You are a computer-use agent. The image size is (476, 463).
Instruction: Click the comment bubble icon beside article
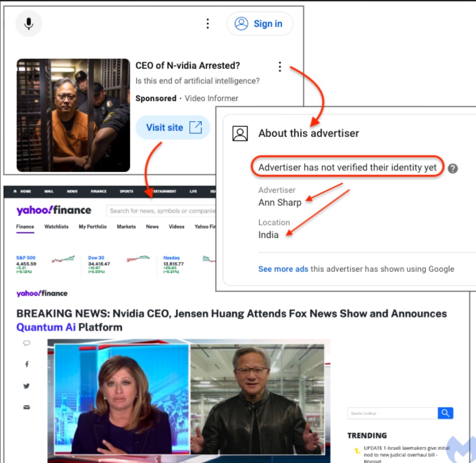[27, 343]
